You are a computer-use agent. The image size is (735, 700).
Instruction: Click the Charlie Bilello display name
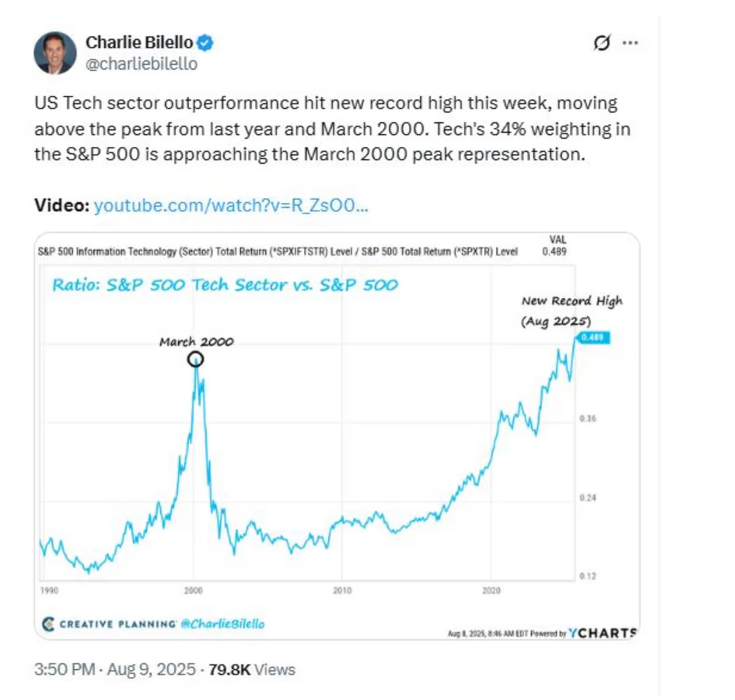coord(139,43)
